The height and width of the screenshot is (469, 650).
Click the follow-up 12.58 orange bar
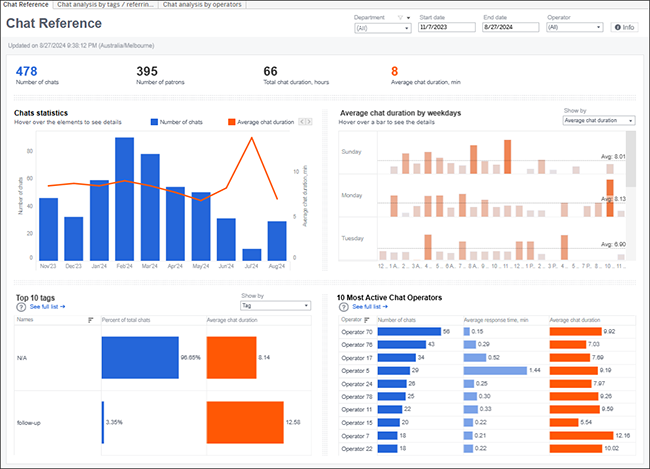pyautogui.click(x=245, y=422)
